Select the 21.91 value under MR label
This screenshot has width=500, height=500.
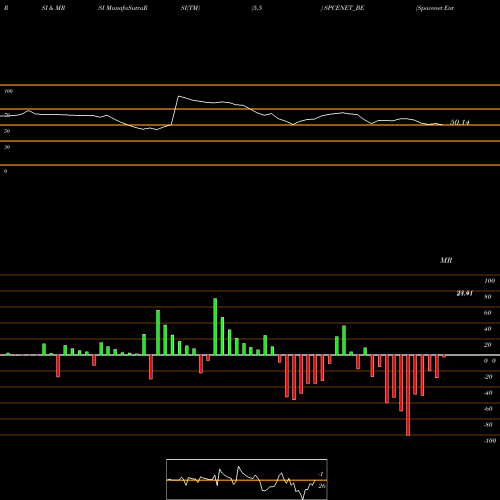[464, 293]
